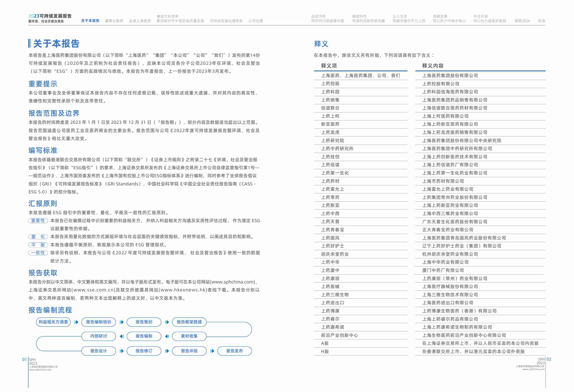Click www.sphchina.com link in right footer
The image size is (574, 392).
[533, 369]
